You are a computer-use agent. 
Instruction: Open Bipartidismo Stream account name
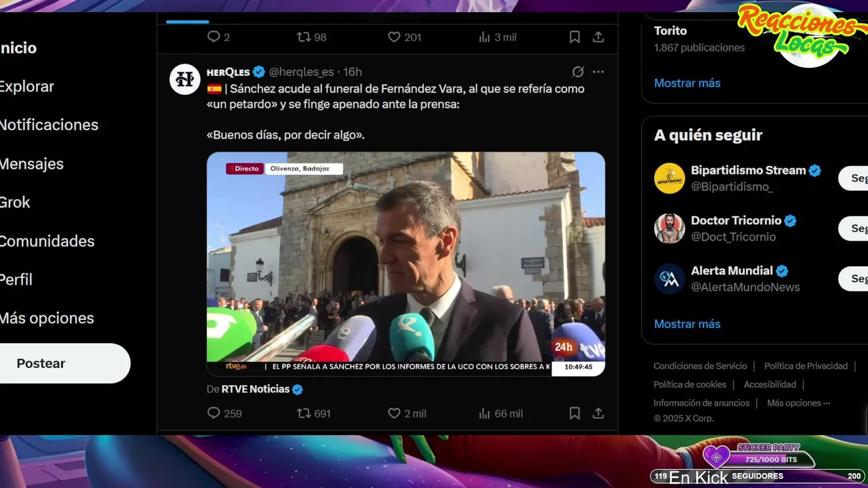point(748,170)
